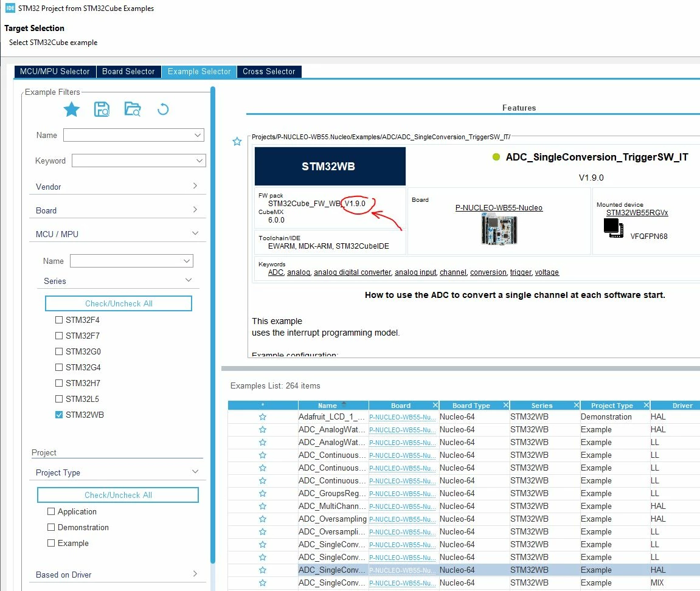The height and width of the screenshot is (591, 700).
Task: Click the 'analog digital converter' keyword link
Action: pos(352,272)
